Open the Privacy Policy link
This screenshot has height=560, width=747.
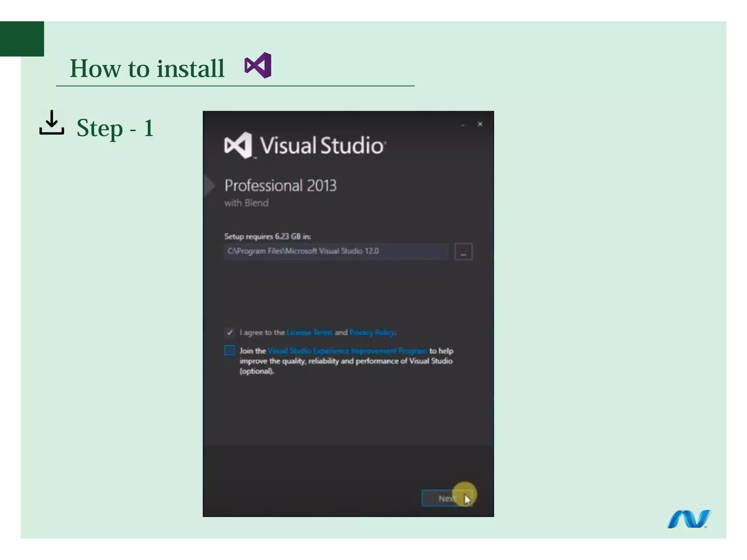[372, 332]
